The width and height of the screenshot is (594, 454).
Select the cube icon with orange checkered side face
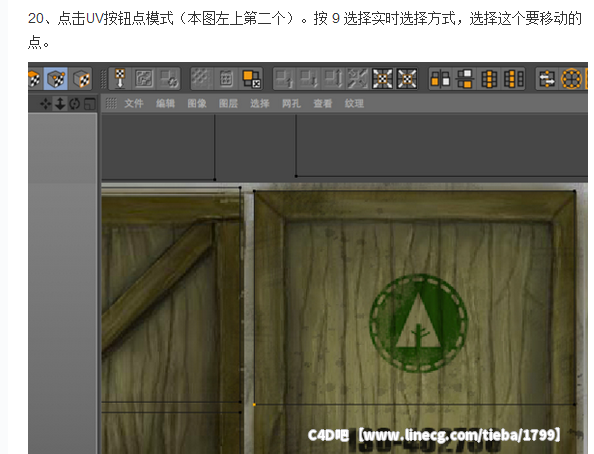[82, 79]
